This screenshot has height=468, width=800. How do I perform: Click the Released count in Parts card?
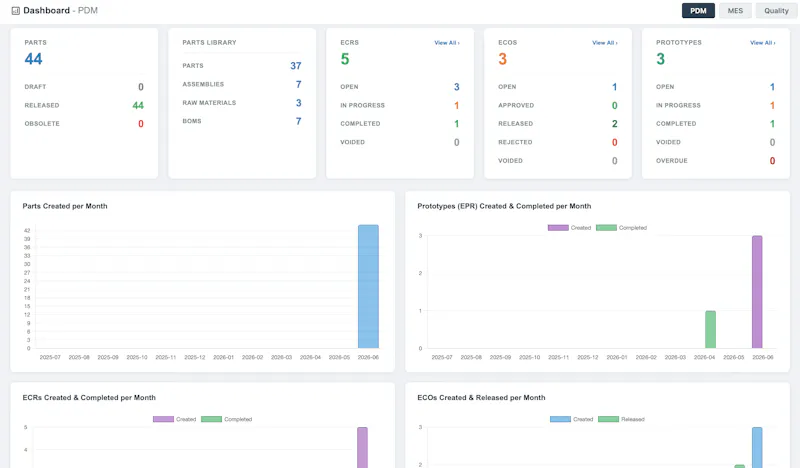pyautogui.click(x=138, y=106)
